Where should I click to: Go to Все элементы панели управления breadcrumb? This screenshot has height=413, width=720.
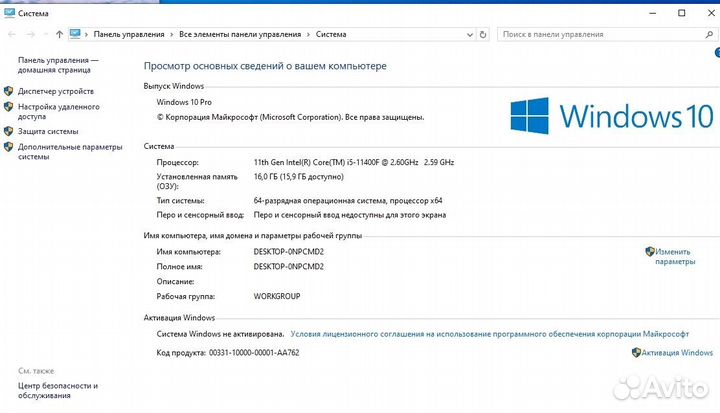pos(240,34)
